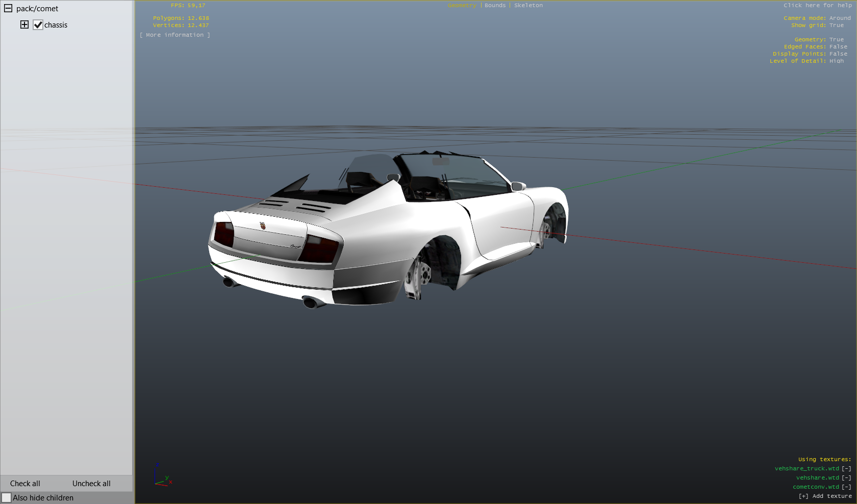Toggle Edged Faces False option

tap(838, 46)
